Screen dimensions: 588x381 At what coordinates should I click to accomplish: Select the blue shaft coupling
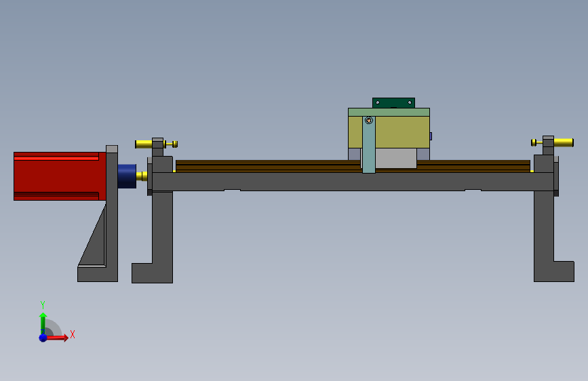coord(127,176)
